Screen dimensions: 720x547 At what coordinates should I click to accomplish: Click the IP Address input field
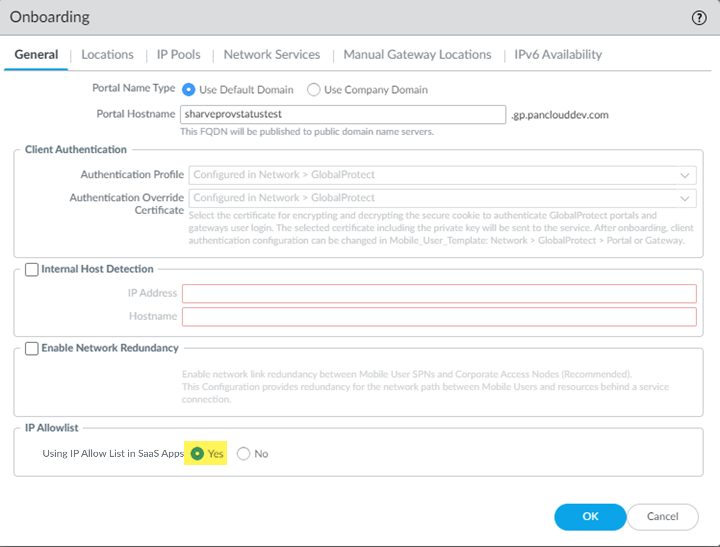click(x=439, y=293)
